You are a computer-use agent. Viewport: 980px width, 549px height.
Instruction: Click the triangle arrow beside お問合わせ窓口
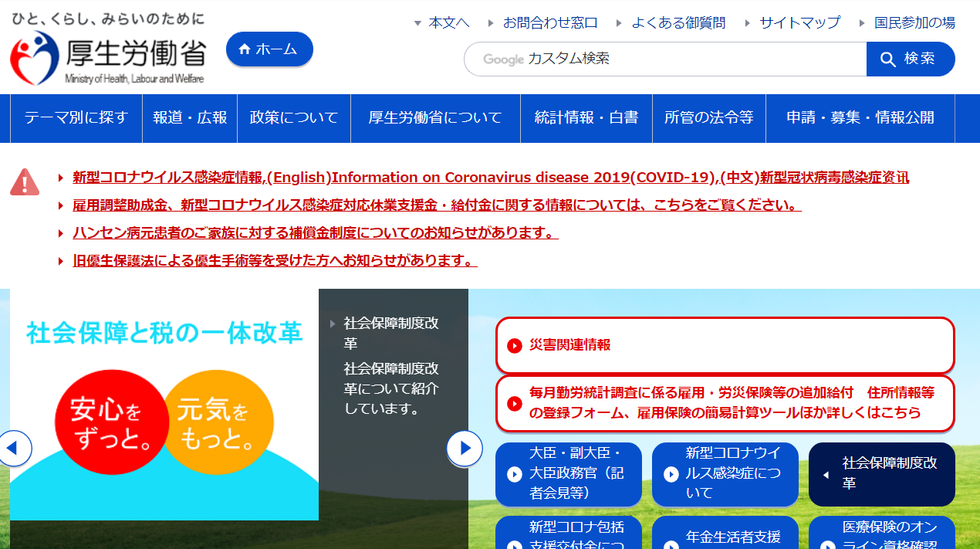click(491, 23)
